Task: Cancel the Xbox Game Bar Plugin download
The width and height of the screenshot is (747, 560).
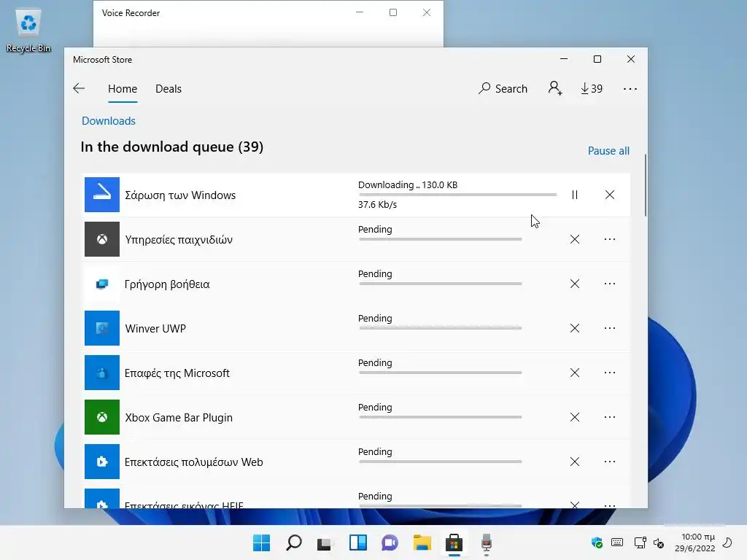Action: click(575, 417)
